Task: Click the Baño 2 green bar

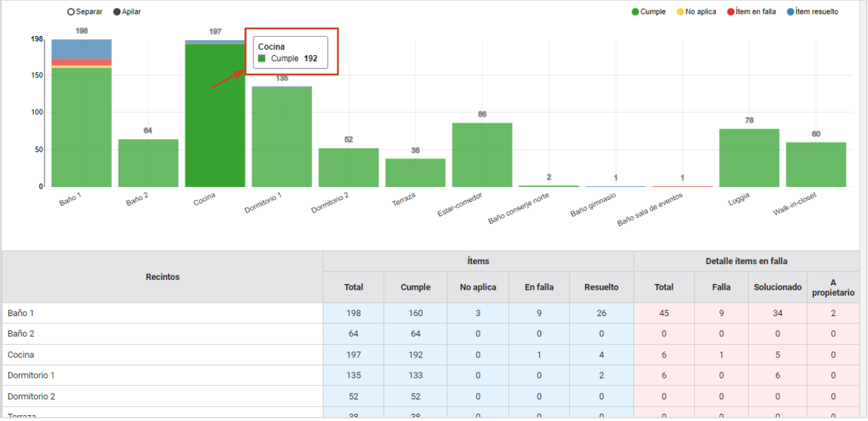Action: coord(148,163)
